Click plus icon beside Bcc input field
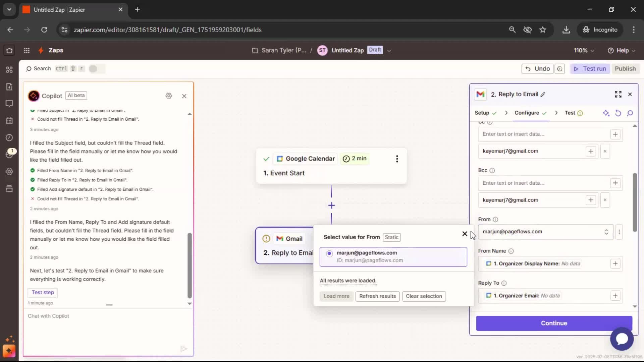The height and width of the screenshot is (362, 644). tap(615, 183)
